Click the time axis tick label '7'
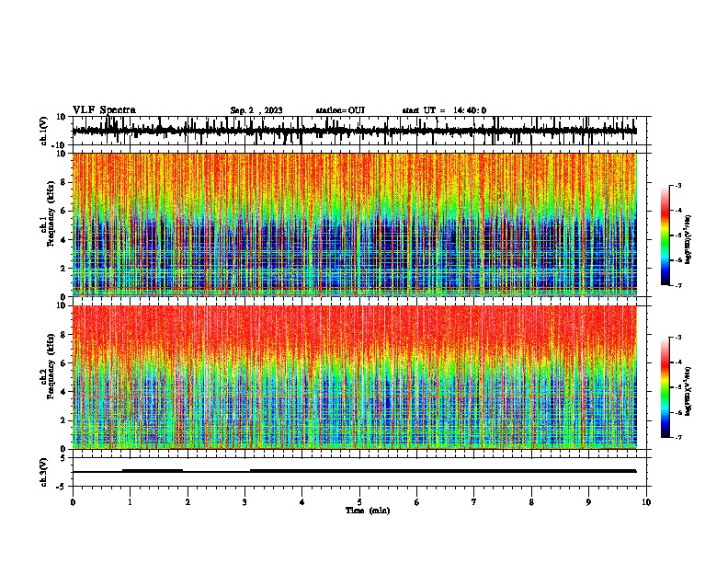This screenshot has width=728, height=563. (x=474, y=502)
